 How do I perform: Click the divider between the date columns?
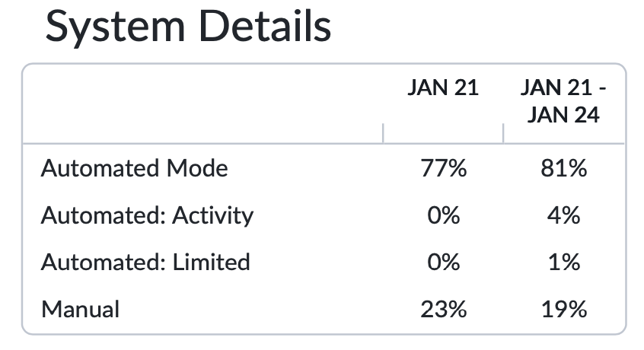click(503, 133)
